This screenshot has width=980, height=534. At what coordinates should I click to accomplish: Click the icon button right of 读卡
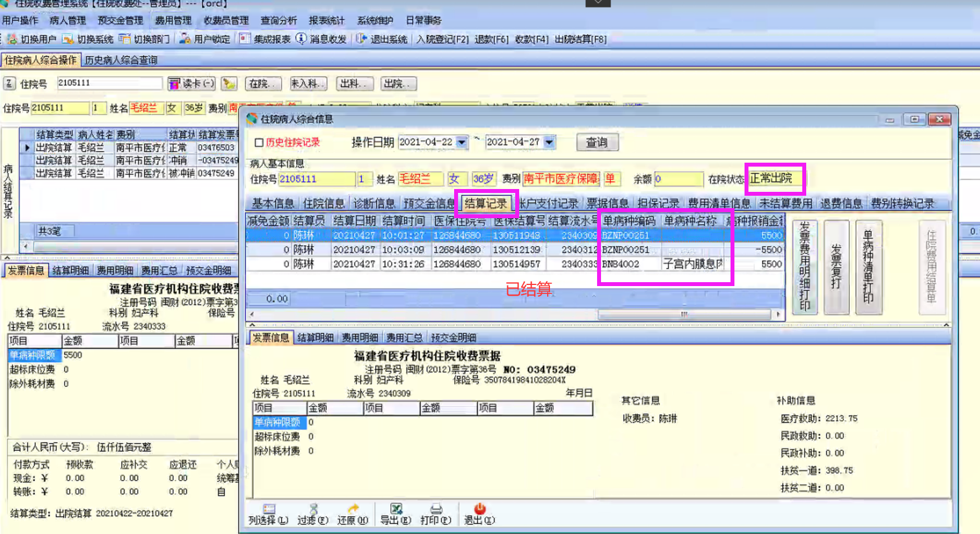(x=229, y=84)
